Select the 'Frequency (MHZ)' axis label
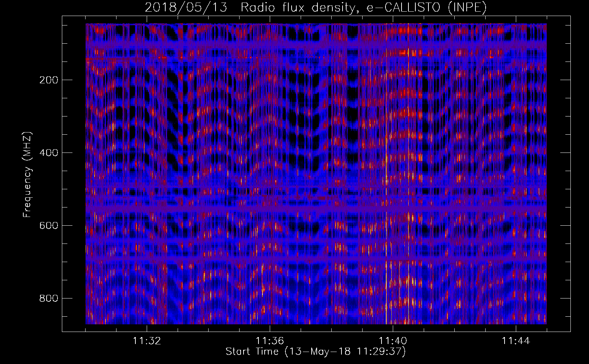 tap(27, 175)
